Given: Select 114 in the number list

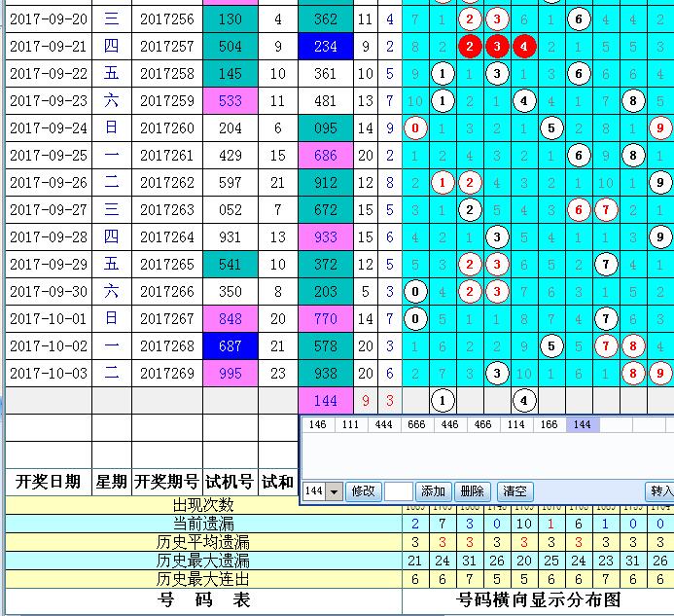Looking at the screenshot, I should tap(514, 424).
